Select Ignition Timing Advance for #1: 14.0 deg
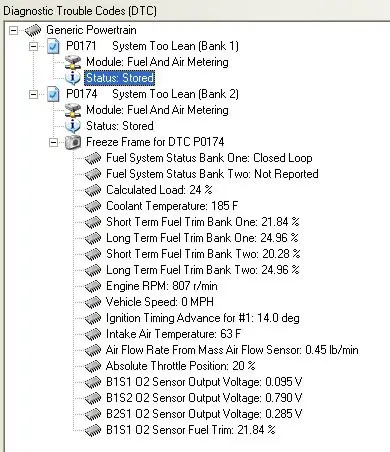 pos(203,318)
